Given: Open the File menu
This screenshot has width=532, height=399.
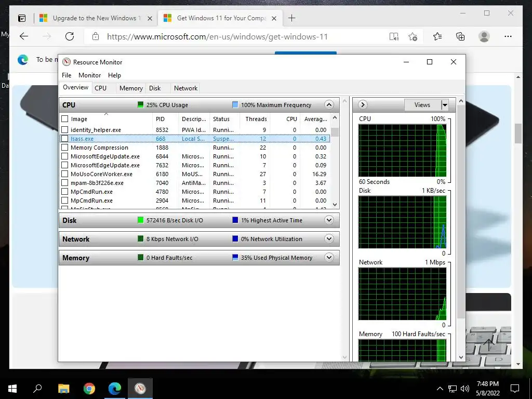Looking at the screenshot, I should [66, 75].
